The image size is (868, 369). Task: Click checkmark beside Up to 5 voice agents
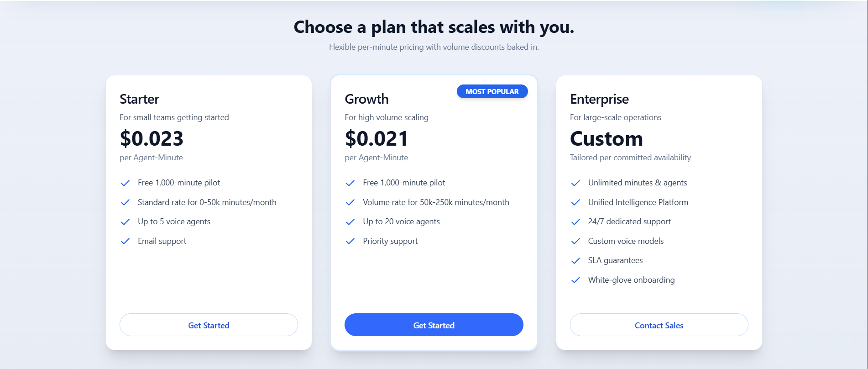click(x=125, y=222)
